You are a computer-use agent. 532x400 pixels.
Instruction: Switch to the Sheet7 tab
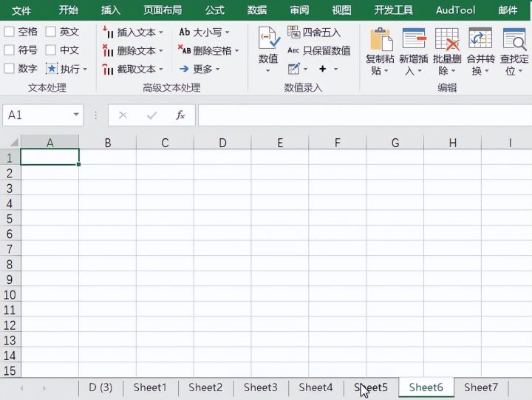[481, 387]
